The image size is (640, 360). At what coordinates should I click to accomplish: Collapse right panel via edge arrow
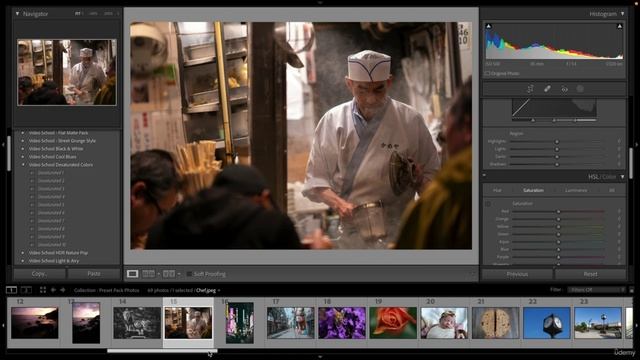(636, 144)
